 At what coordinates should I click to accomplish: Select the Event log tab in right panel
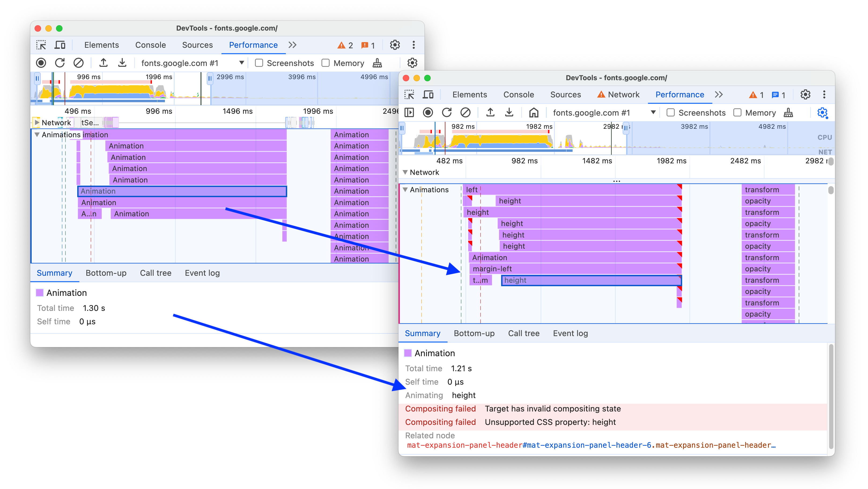pos(570,333)
